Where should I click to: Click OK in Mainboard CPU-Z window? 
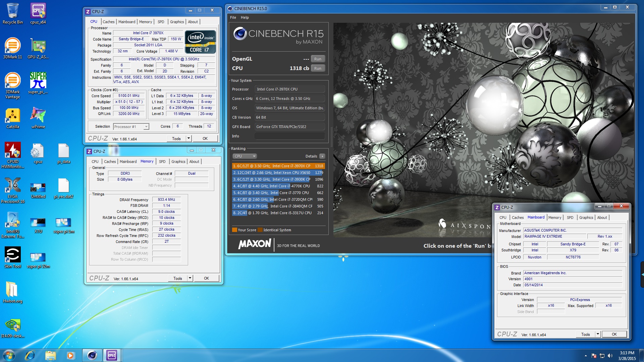pyautogui.click(x=614, y=334)
